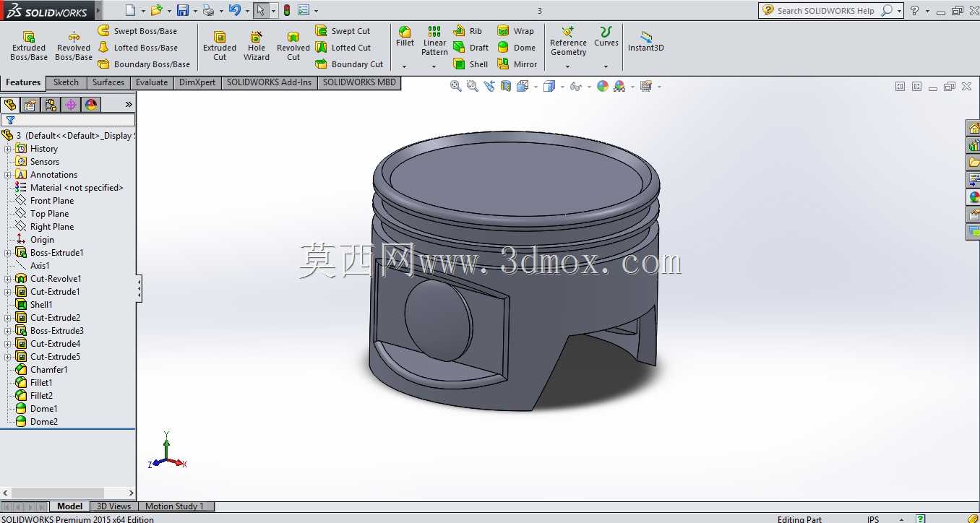
Task: Click the feature tree filter field
Action: (68, 120)
